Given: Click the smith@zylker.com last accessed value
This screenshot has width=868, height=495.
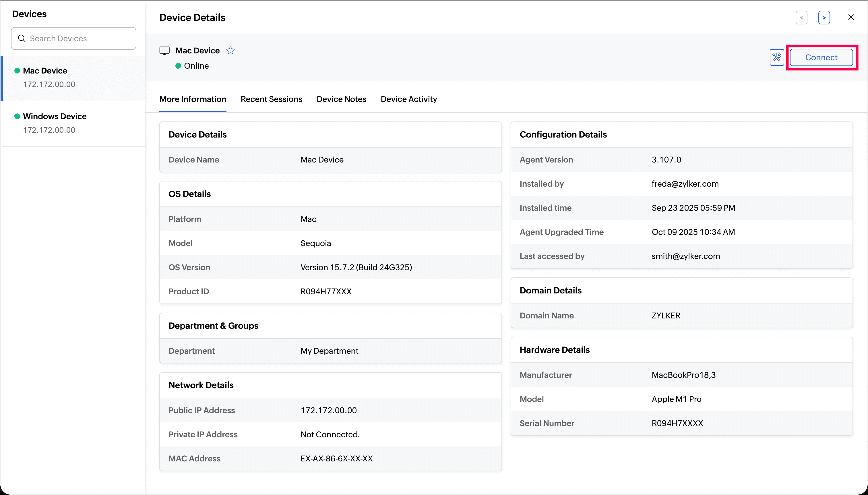Looking at the screenshot, I should tap(685, 256).
